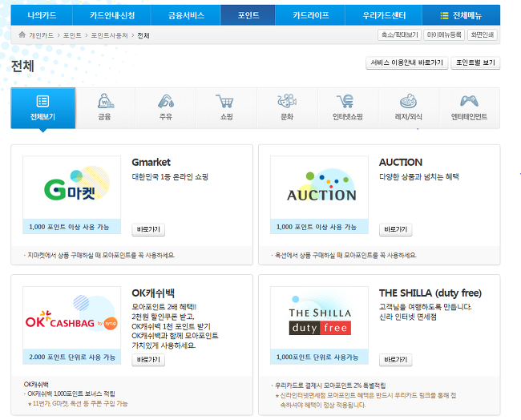Click THE SHILLA (duty free) title

430,293
